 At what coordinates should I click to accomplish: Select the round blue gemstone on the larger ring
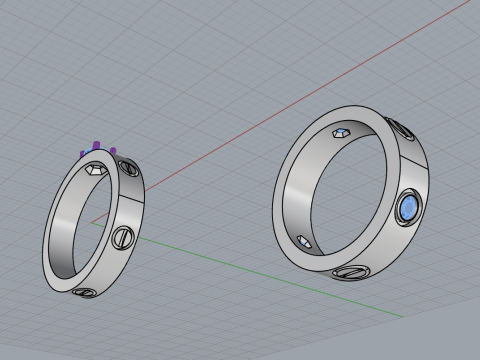point(408,208)
